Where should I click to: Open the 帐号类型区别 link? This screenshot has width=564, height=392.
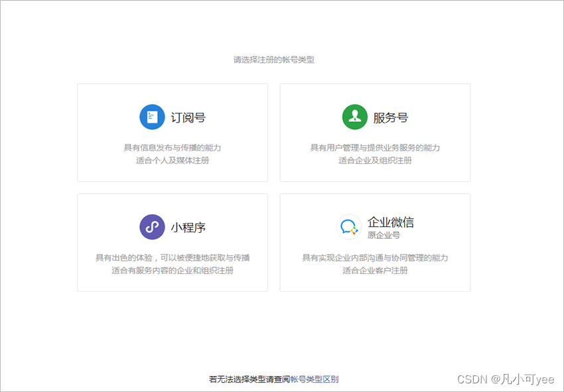(315, 379)
